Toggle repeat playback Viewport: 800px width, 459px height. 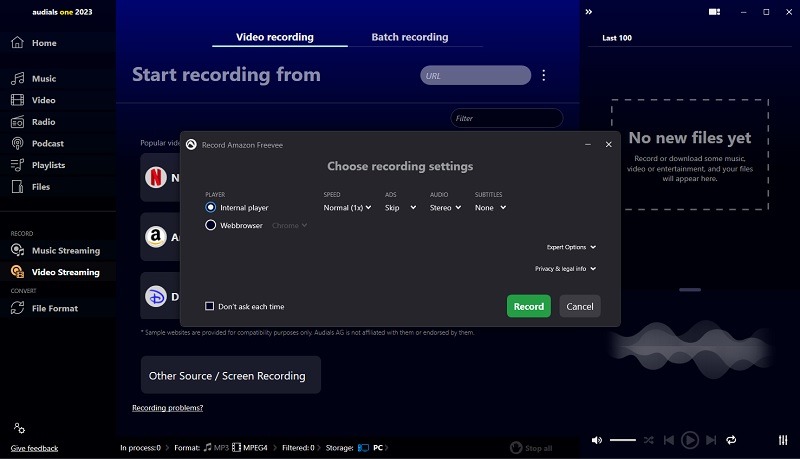click(731, 440)
